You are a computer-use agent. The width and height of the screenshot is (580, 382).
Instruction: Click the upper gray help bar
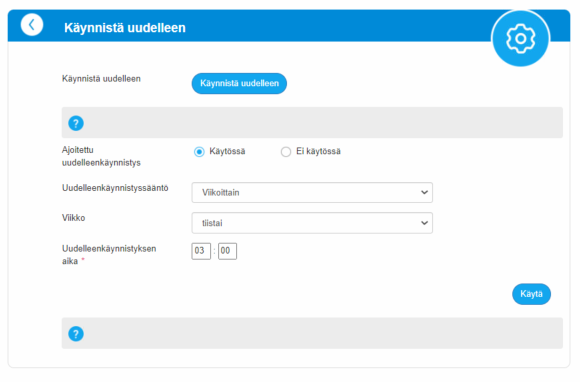click(312, 123)
